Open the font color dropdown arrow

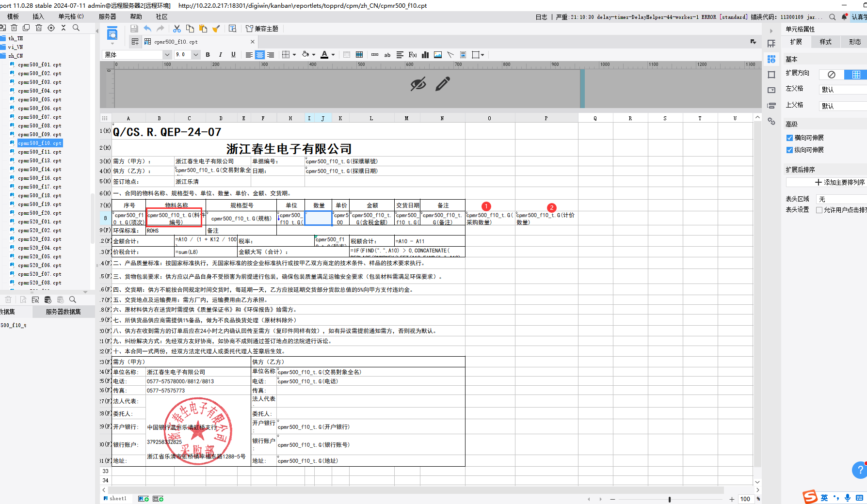[333, 55]
